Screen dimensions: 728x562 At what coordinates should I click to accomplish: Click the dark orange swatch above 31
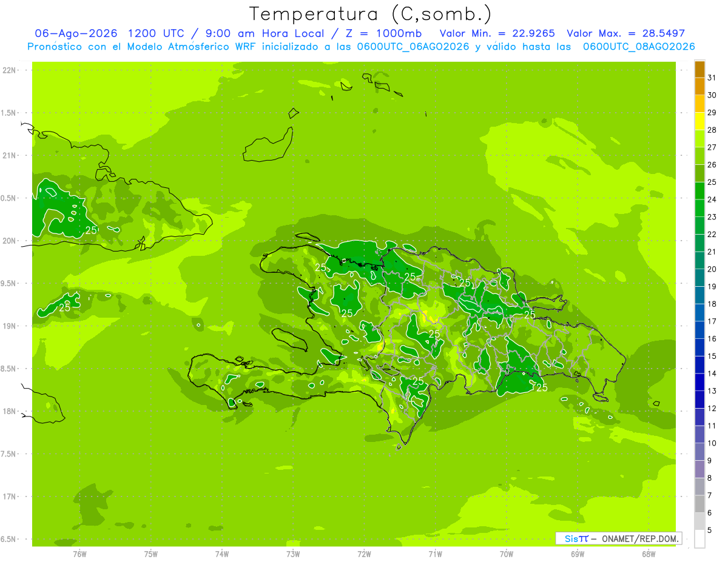(699, 69)
